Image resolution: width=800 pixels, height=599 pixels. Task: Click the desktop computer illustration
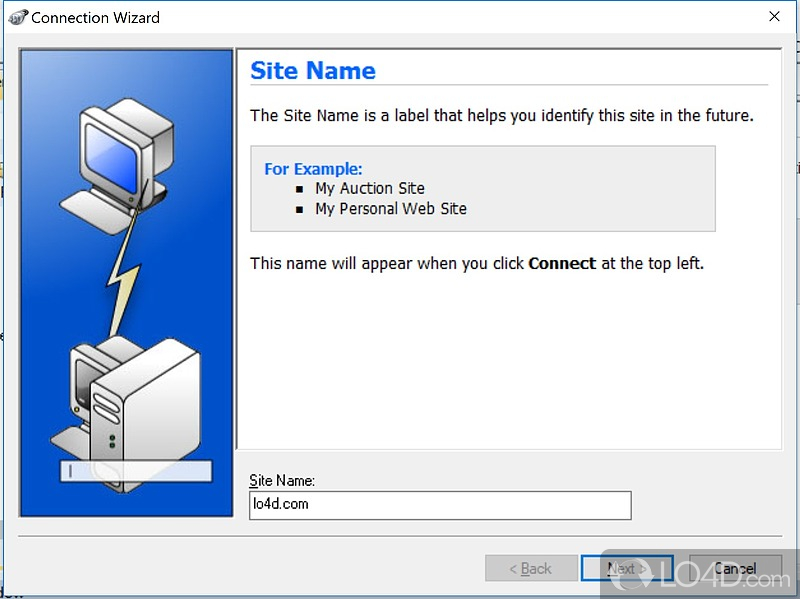tap(118, 166)
